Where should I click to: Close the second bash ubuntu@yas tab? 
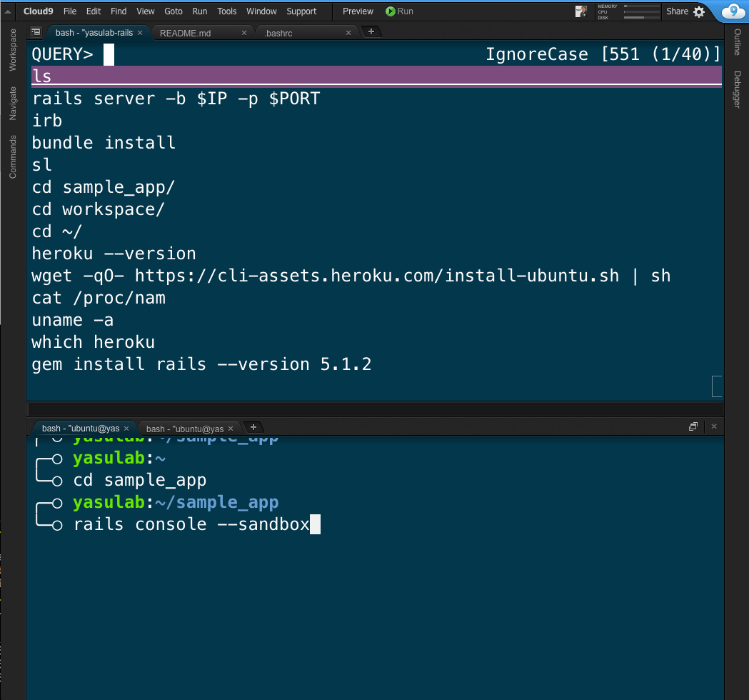(230, 429)
